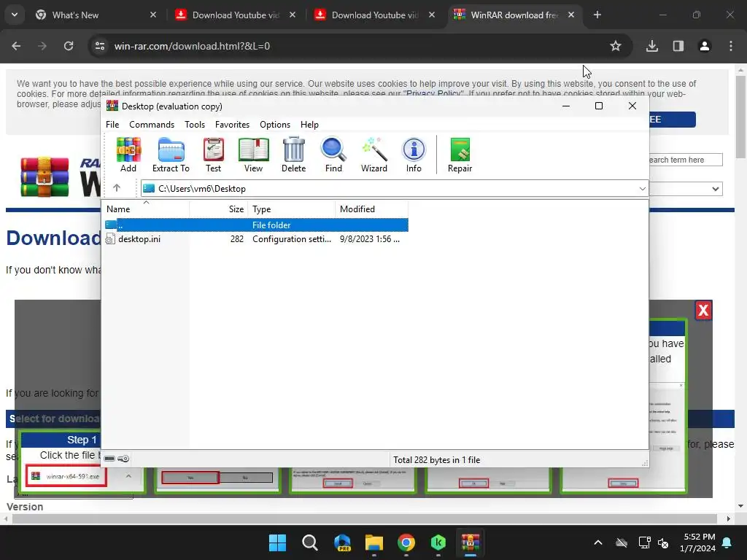Click the webpage horizontal scrollbar
Screen dimensions: 747x560
365,518
